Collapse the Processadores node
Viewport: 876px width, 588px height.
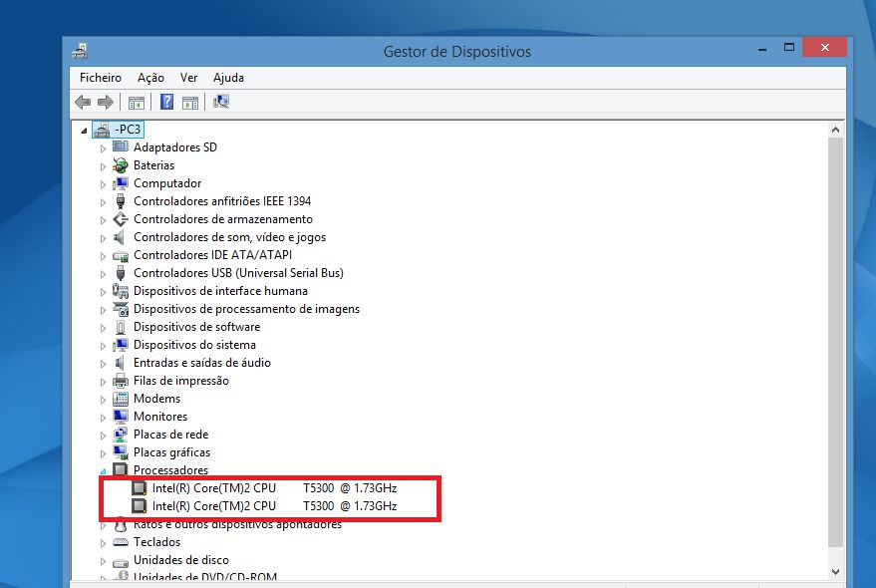click(103, 471)
